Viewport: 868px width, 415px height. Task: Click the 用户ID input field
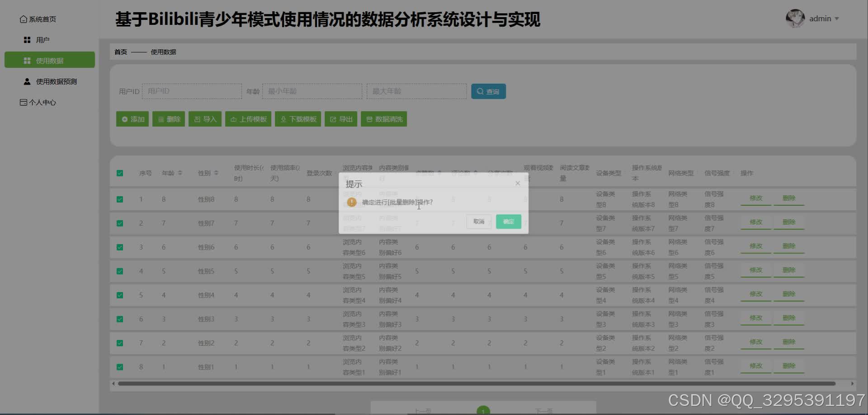(x=192, y=91)
